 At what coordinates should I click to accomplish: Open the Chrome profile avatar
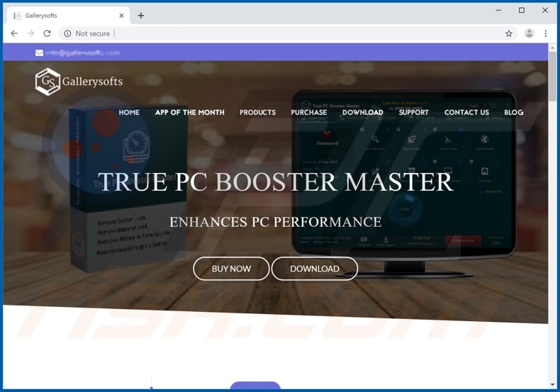(x=529, y=33)
